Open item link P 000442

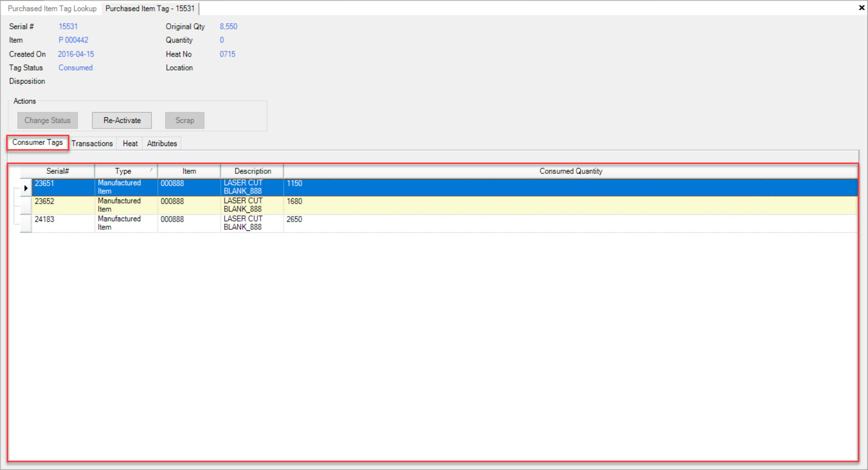click(73, 40)
